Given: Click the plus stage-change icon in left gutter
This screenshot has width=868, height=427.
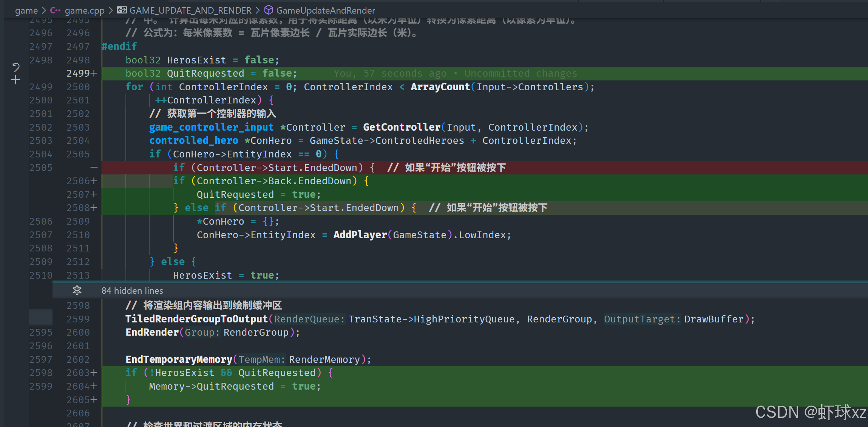Looking at the screenshot, I should 15,80.
